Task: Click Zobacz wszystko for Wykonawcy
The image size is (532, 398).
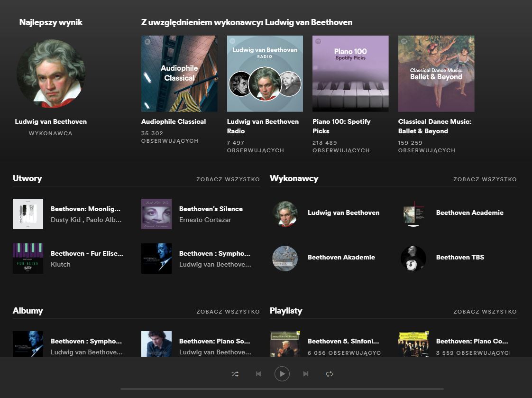Action: click(x=485, y=179)
